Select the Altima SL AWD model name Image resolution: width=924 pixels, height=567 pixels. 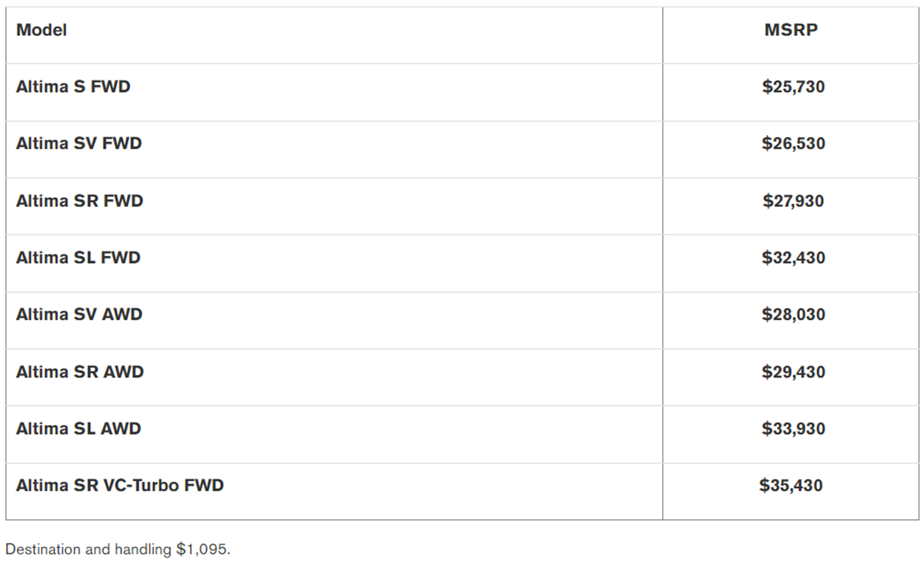[78, 429]
